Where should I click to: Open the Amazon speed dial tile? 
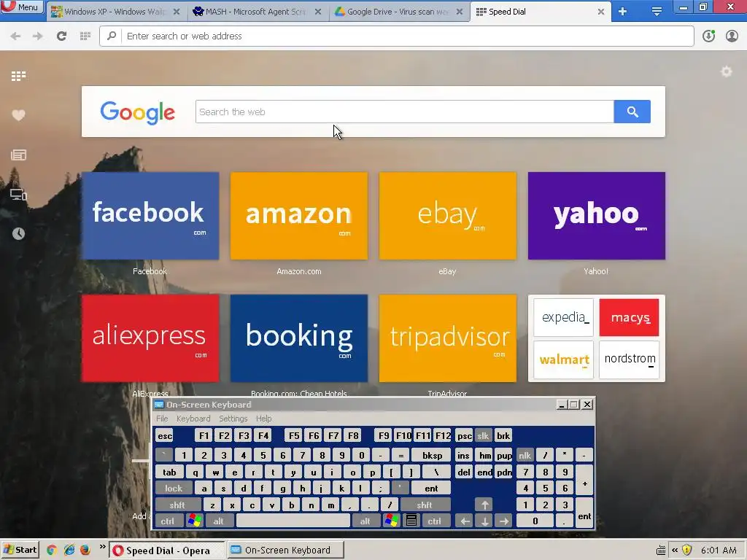(x=299, y=216)
